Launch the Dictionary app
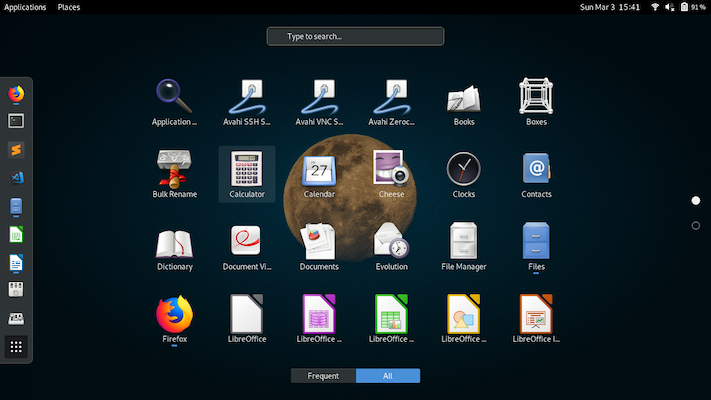The image size is (711, 400). click(x=174, y=243)
